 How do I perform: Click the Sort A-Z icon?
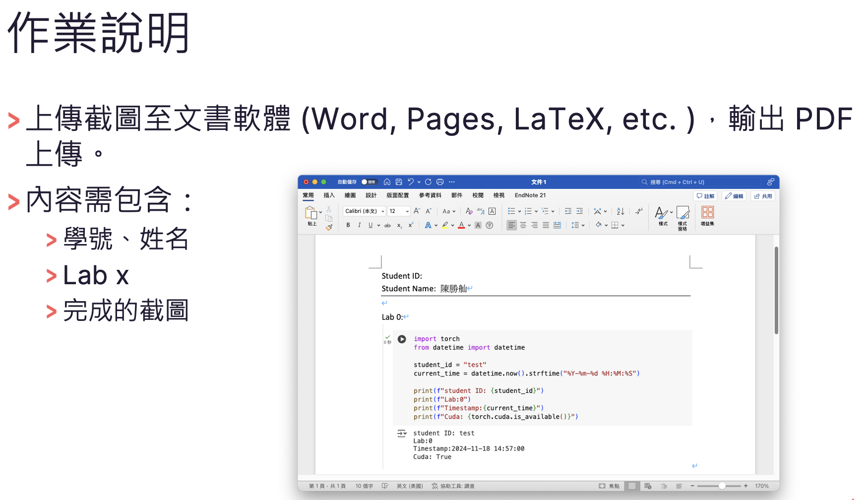click(620, 211)
